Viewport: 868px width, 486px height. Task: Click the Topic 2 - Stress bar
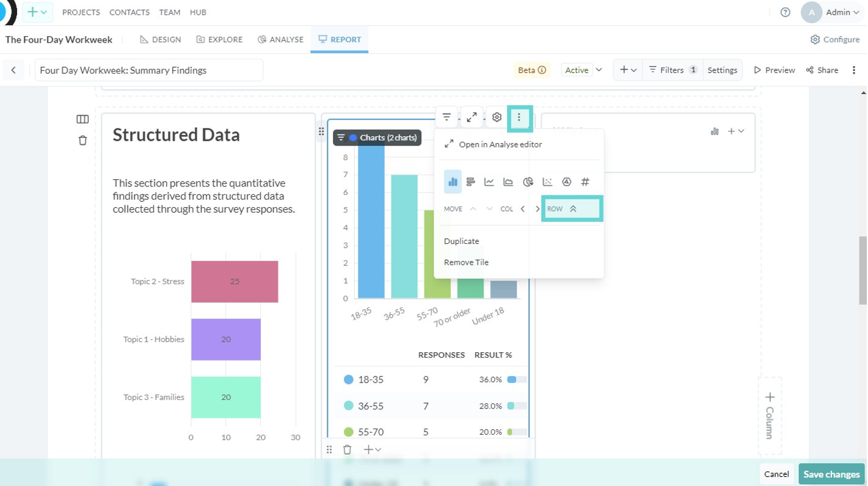235,281
